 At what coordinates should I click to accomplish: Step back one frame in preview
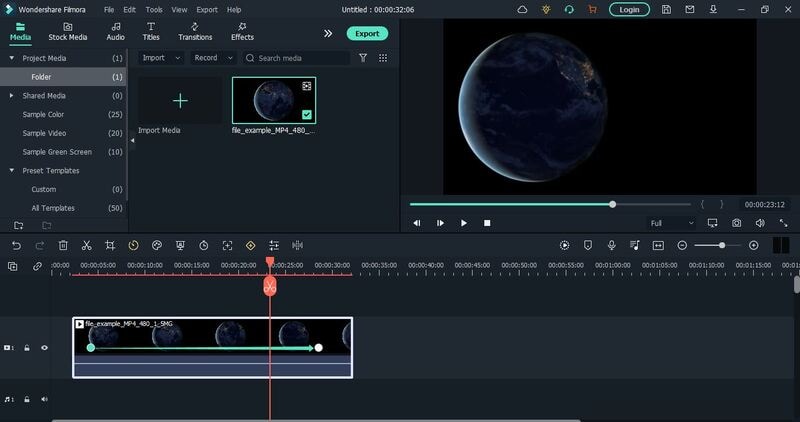(x=417, y=223)
